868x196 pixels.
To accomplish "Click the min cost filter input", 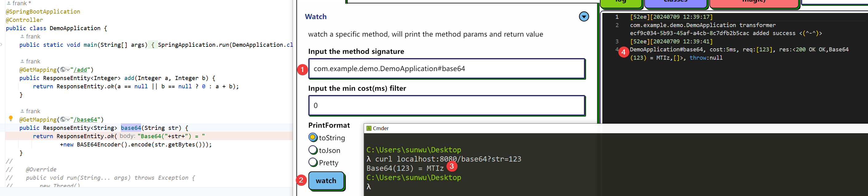I will pyautogui.click(x=446, y=106).
